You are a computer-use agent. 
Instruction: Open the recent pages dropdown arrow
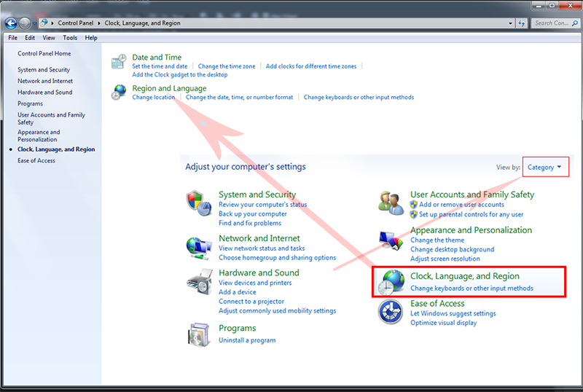tap(34, 23)
